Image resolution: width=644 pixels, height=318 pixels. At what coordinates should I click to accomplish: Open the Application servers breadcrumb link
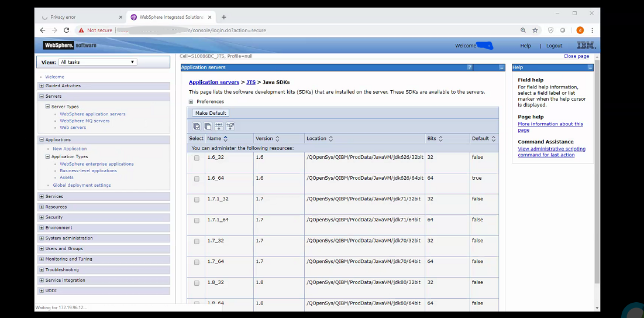pyautogui.click(x=214, y=82)
